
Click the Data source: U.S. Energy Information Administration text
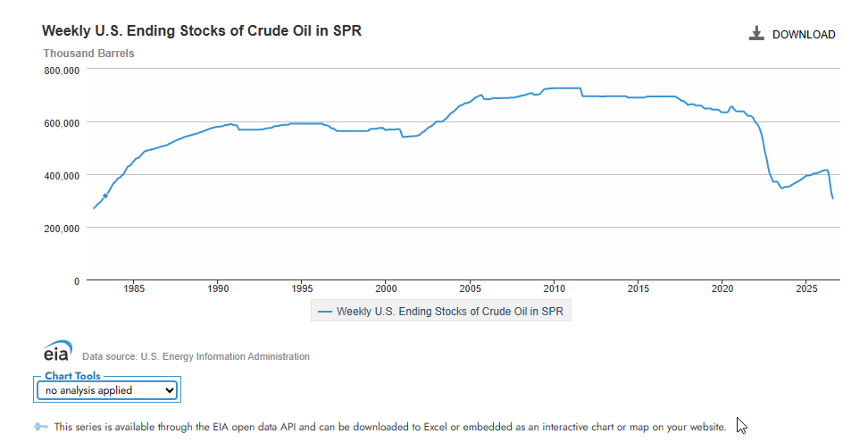pyautogui.click(x=196, y=356)
